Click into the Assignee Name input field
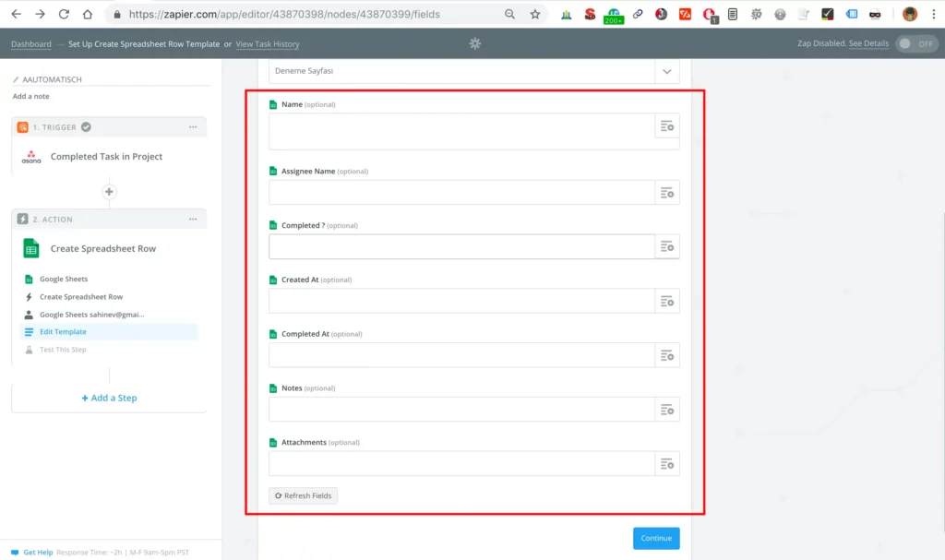Screen dimensions: 945x560 (x=461, y=193)
